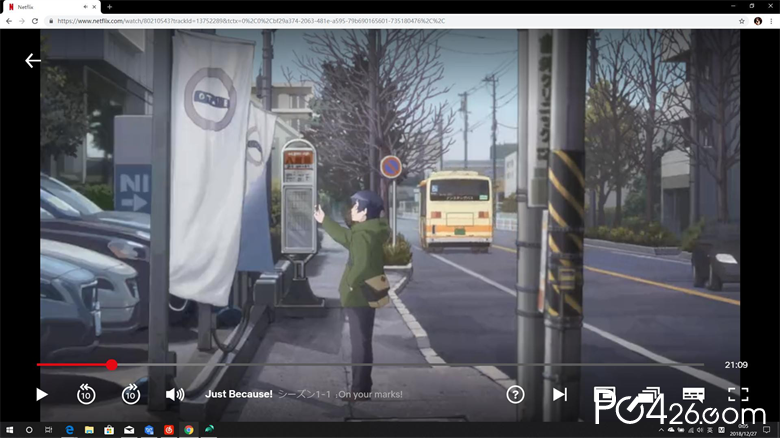Open the red app icon in the taskbar
Image resolution: width=780 pixels, height=438 pixels.
pyautogui.click(x=169, y=430)
